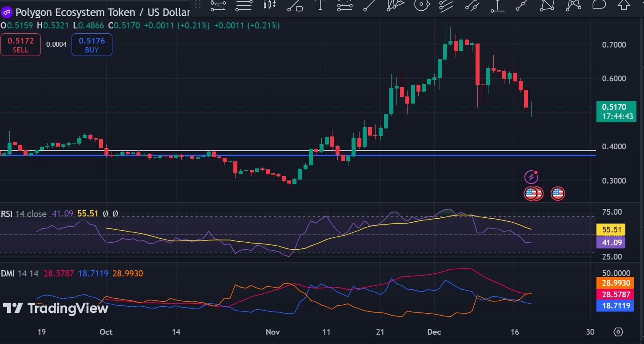Click the drag handle of the favorites toolbar
Viewport: 644px width, 344px height.
point(198,5)
